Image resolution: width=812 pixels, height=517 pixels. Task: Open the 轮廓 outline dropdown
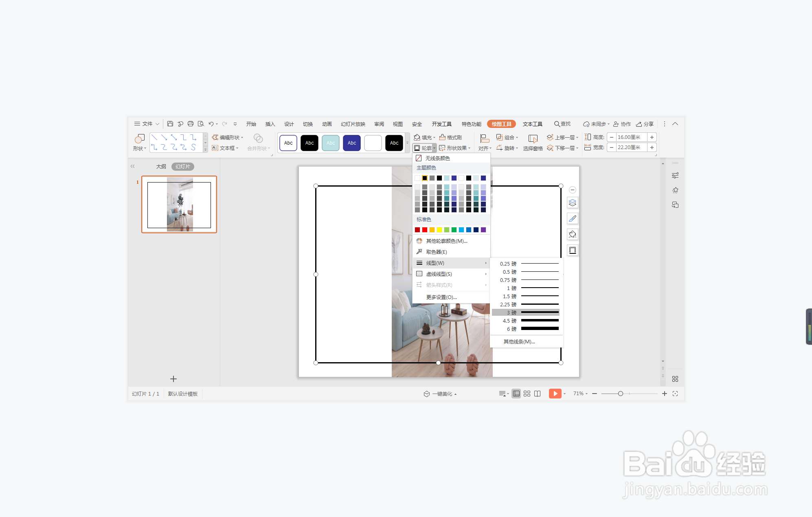coord(425,148)
